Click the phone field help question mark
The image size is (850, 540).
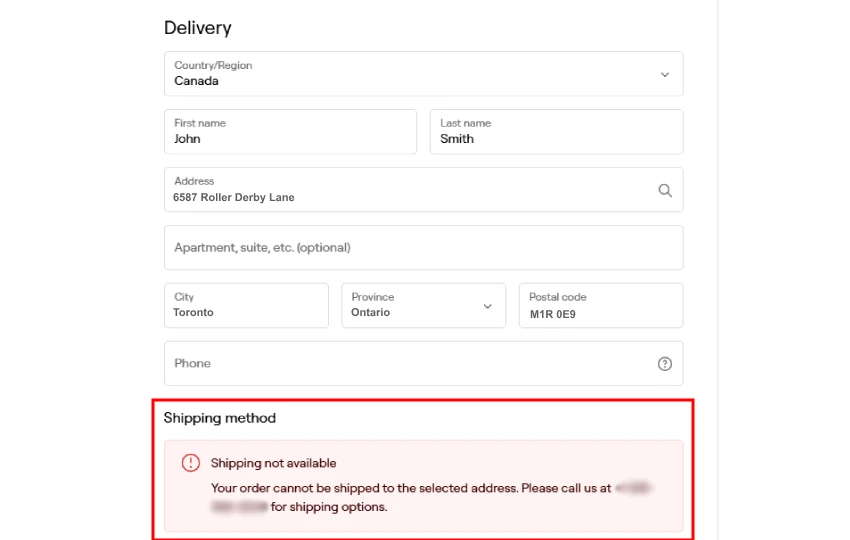pyautogui.click(x=665, y=364)
